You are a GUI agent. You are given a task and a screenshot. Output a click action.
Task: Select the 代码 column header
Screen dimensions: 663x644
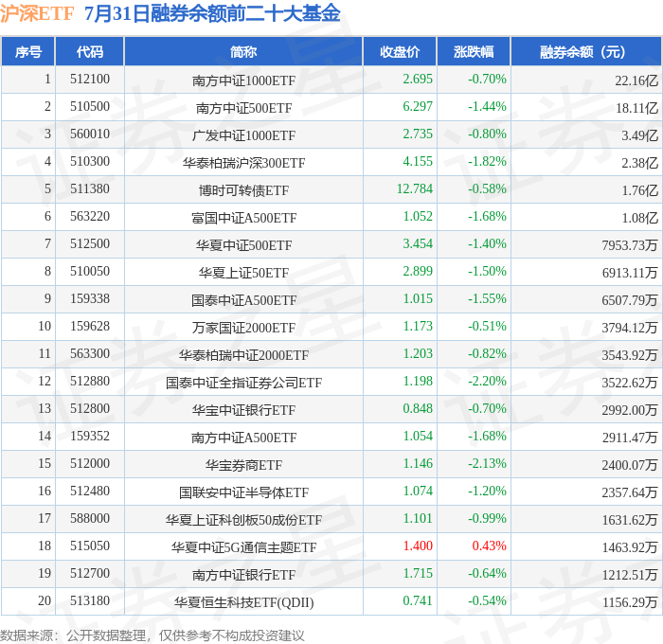pos(90,51)
